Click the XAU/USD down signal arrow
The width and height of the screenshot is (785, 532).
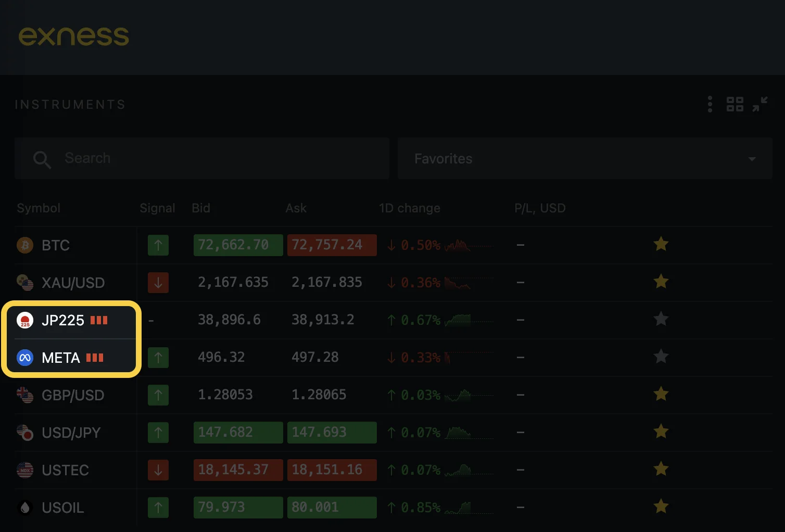tap(158, 282)
